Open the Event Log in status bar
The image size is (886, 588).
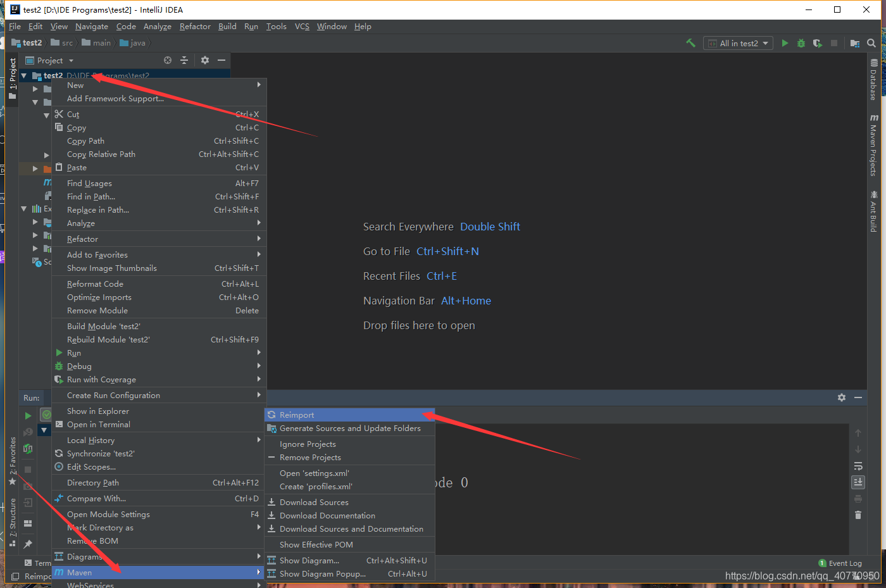coord(840,563)
